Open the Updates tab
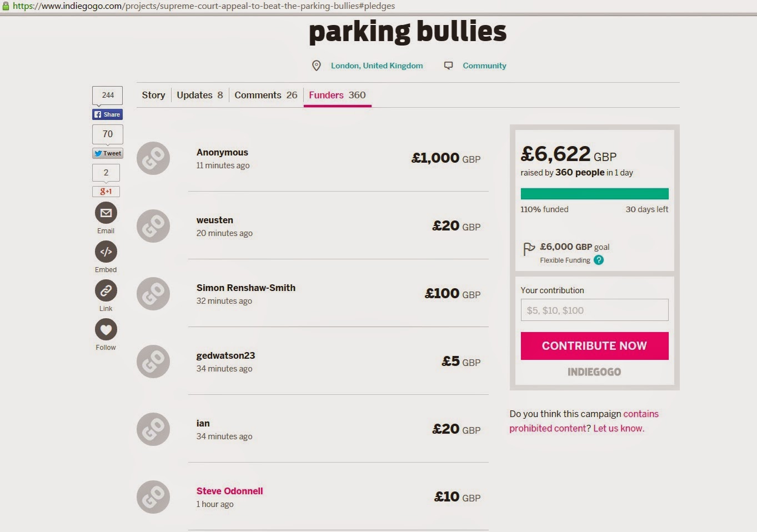The width and height of the screenshot is (757, 532). click(x=199, y=95)
